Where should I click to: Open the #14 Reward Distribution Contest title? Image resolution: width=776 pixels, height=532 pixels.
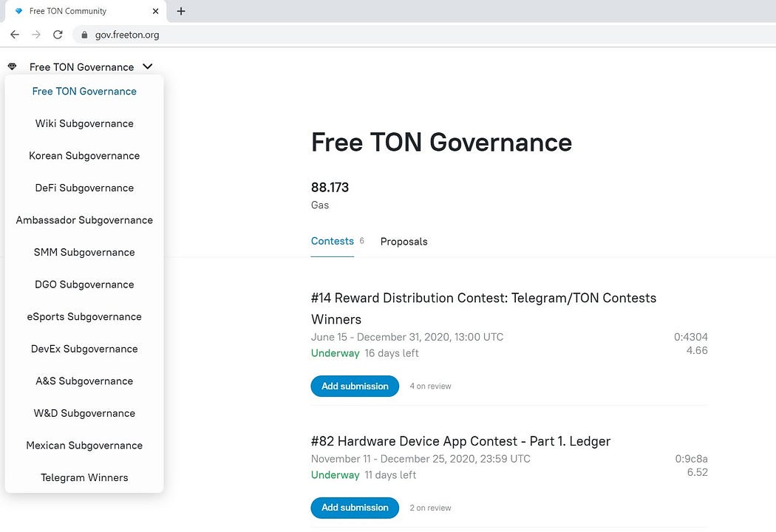point(483,308)
